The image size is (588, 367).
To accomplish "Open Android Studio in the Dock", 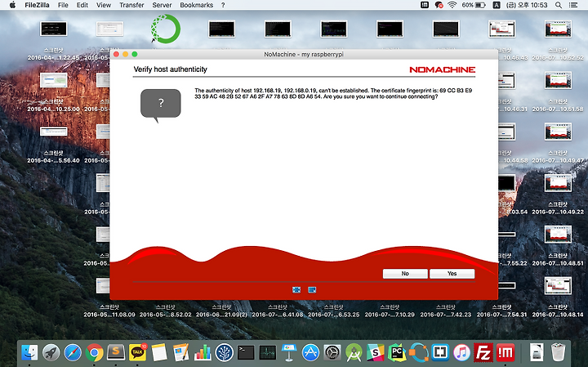I will tap(354, 352).
